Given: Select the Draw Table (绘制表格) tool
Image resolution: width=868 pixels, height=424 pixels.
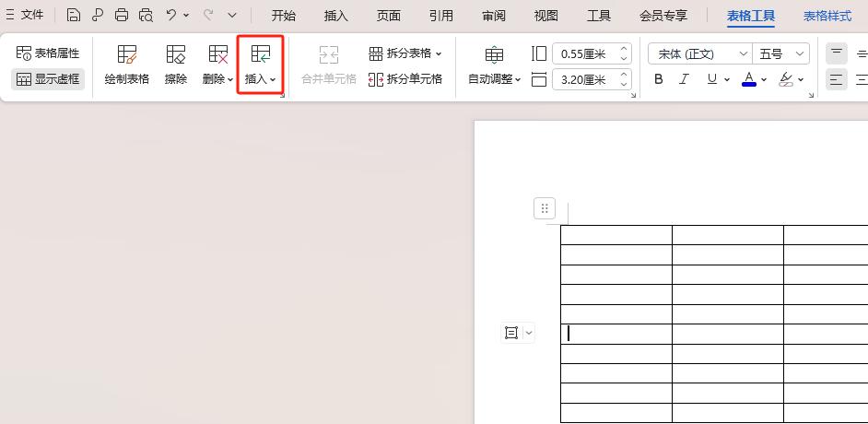Looking at the screenshot, I should [x=126, y=65].
